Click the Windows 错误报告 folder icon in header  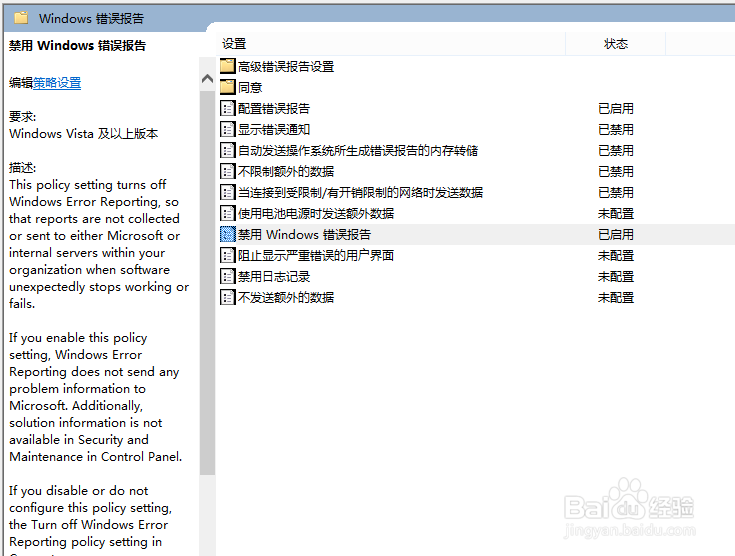coord(21,18)
